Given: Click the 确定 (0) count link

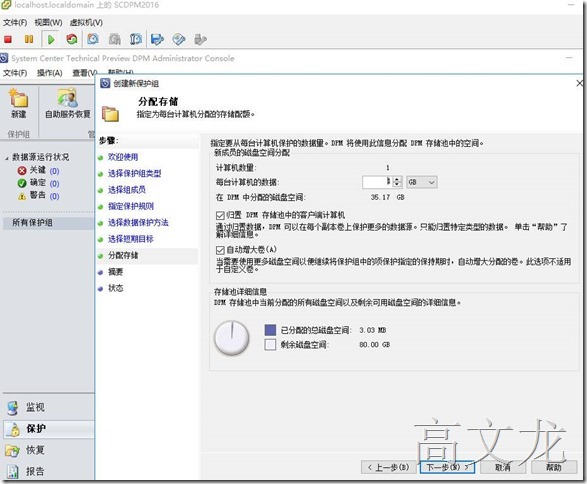Looking at the screenshot, I should (54, 184).
